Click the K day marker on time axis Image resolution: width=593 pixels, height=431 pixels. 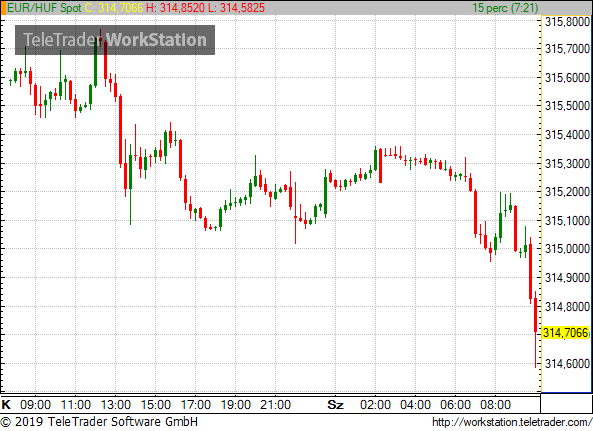click(6, 405)
